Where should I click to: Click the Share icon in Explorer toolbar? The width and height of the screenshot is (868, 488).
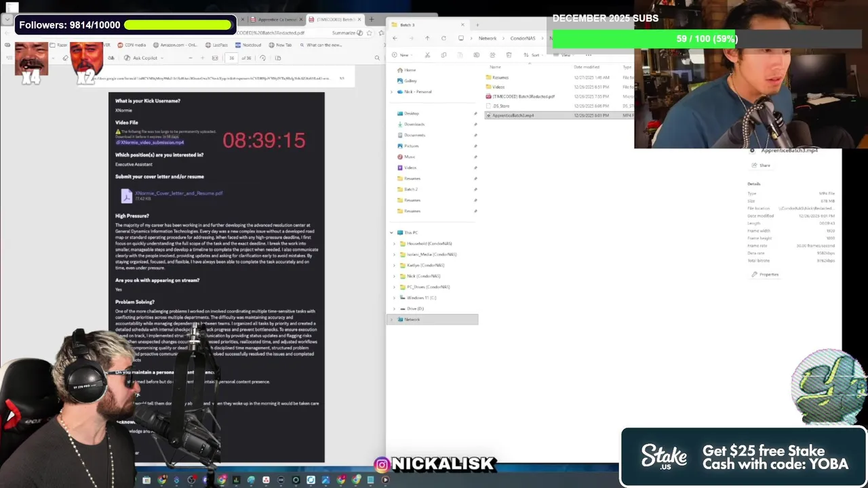pyautogui.click(x=492, y=55)
